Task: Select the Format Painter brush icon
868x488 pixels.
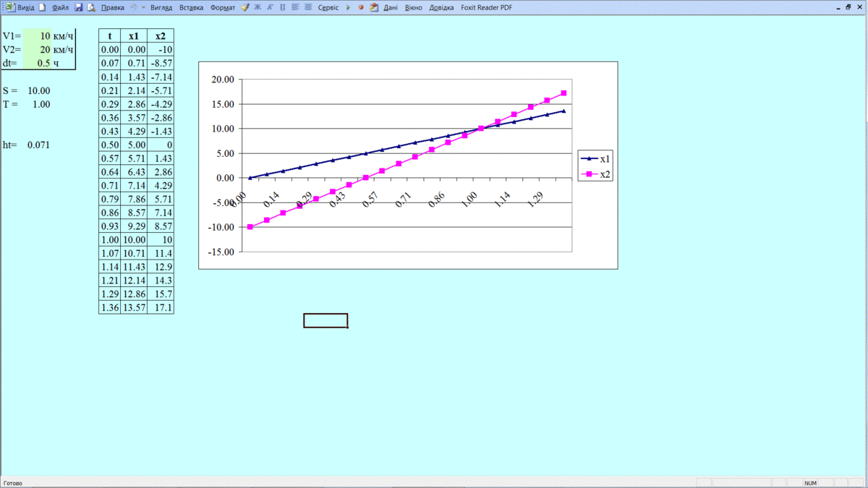Action: [x=245, y=7]
